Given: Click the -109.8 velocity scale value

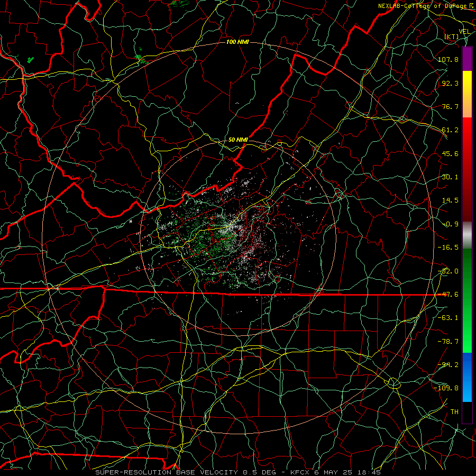Looking at the screenshot, I should (x=446, y=388).
